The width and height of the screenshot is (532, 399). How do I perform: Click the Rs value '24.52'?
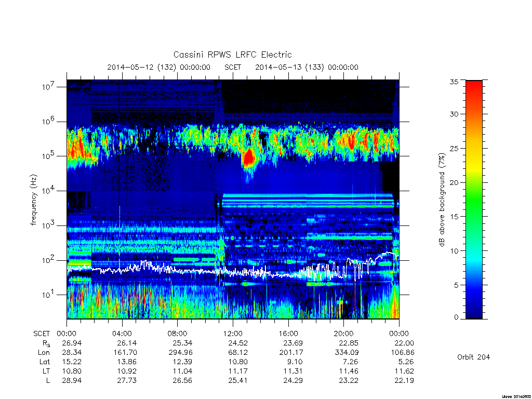pyautogui.click(x=238, y=343)
